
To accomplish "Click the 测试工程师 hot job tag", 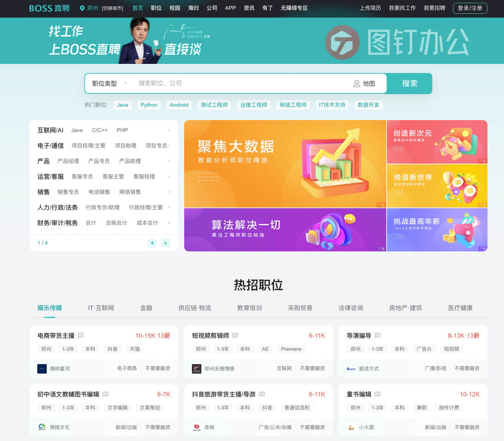I will pos(214,105).
